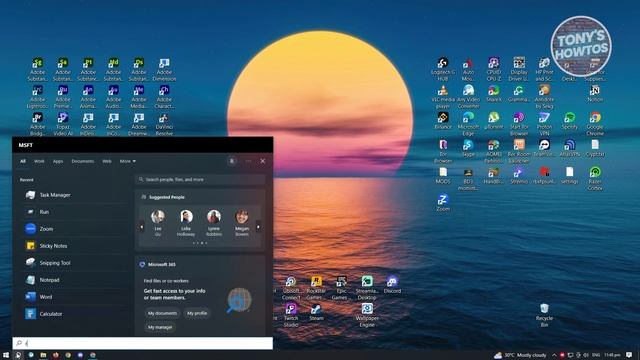Screen dimensions: 640x360
Task: Select the Adobe Character Animator desktop icon
Action: pyautogui.click(x=164, y=97)
